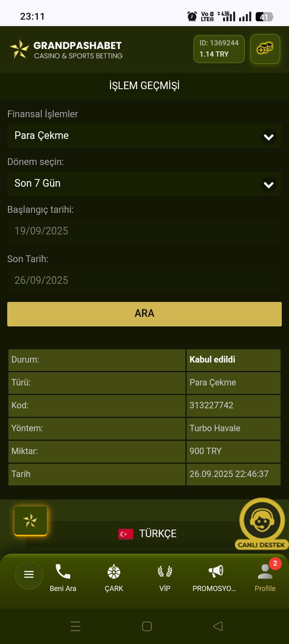Viewport: 289px width, 644px height.
Task: Tap the transaction code 313227742
Action: point(212,406)
